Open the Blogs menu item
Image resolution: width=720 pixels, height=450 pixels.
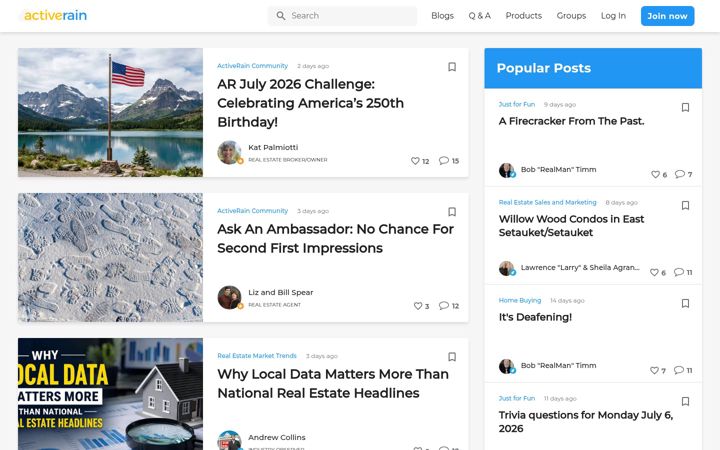[x=442, y=16]
